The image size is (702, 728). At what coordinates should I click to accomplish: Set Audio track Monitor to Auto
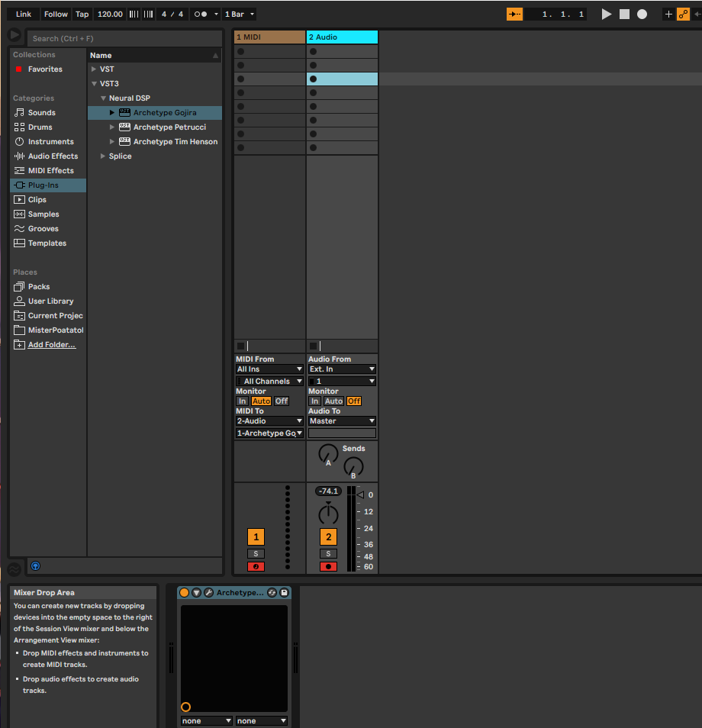333,401
